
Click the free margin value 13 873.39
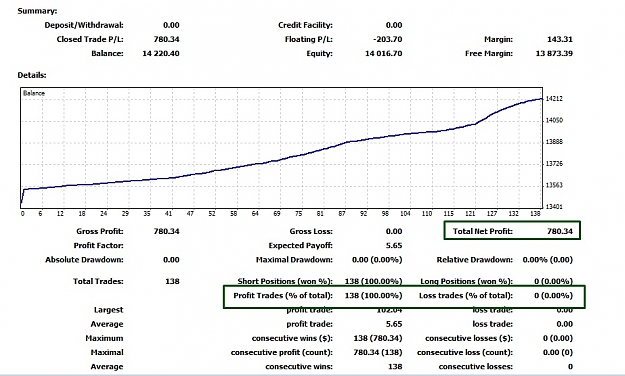(554, 53)
